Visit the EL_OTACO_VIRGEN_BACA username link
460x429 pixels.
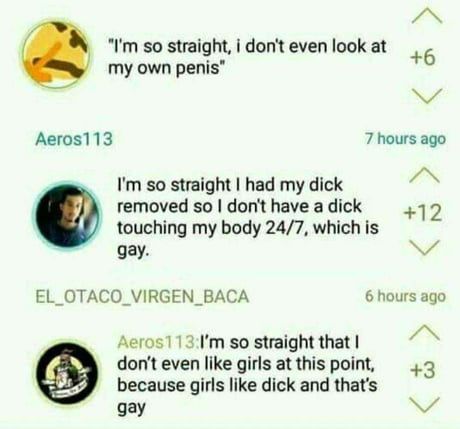[142, 296]
